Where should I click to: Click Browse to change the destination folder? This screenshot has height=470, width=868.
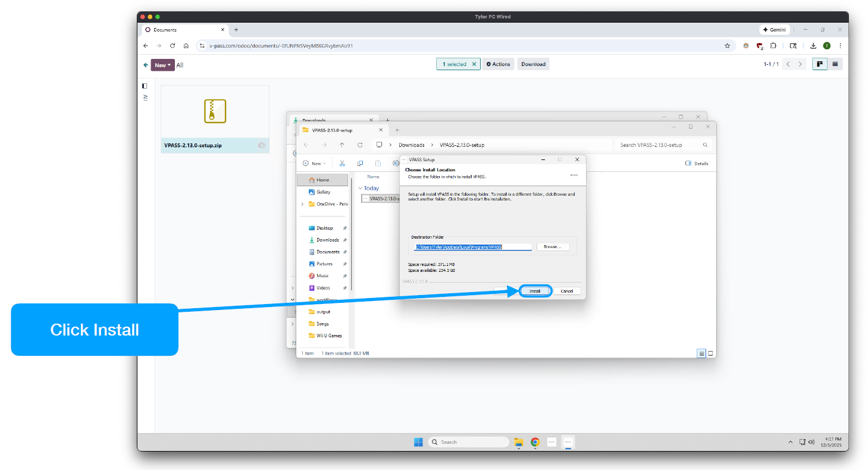553,246
